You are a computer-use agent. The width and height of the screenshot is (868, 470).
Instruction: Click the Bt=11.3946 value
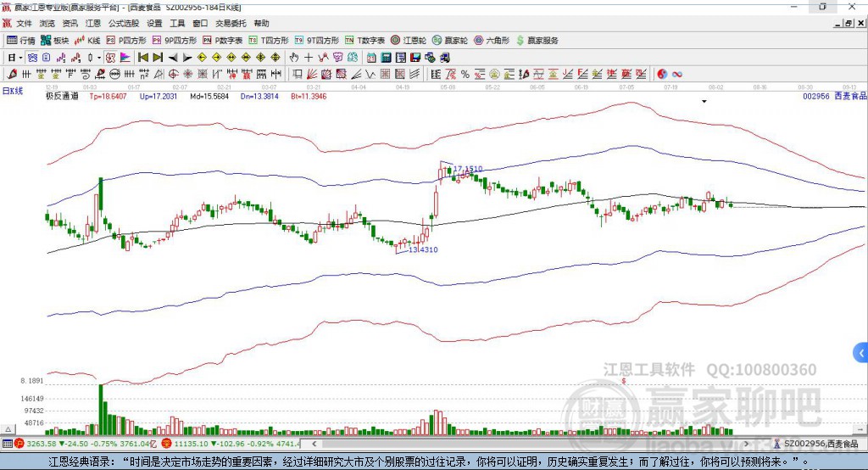click(x=309, y=96)
